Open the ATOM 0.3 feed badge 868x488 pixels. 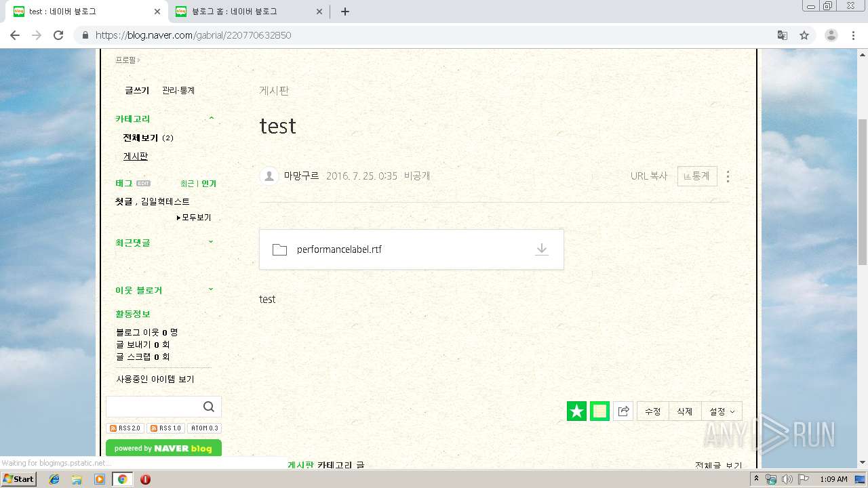[x=204, y=428]
